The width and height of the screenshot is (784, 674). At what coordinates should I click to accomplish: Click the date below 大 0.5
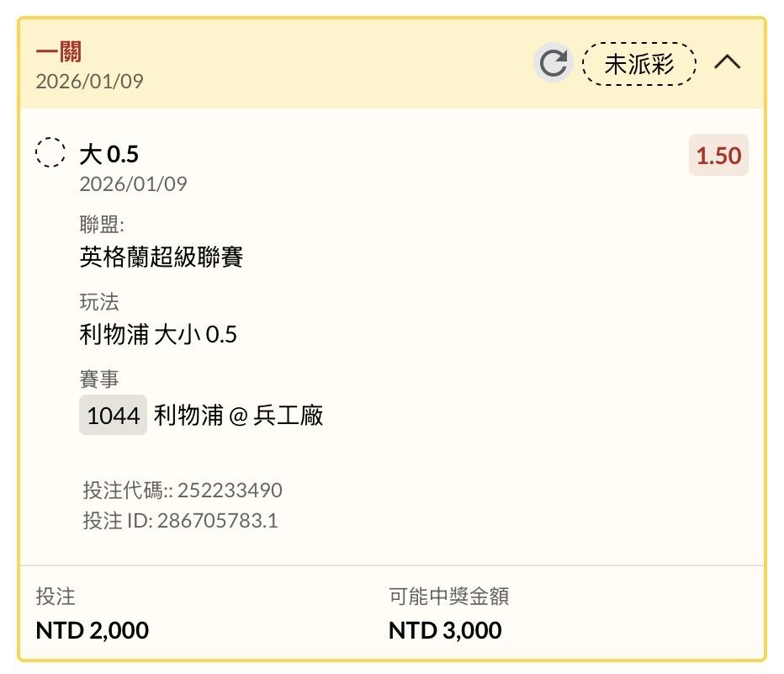click(133, 183)
